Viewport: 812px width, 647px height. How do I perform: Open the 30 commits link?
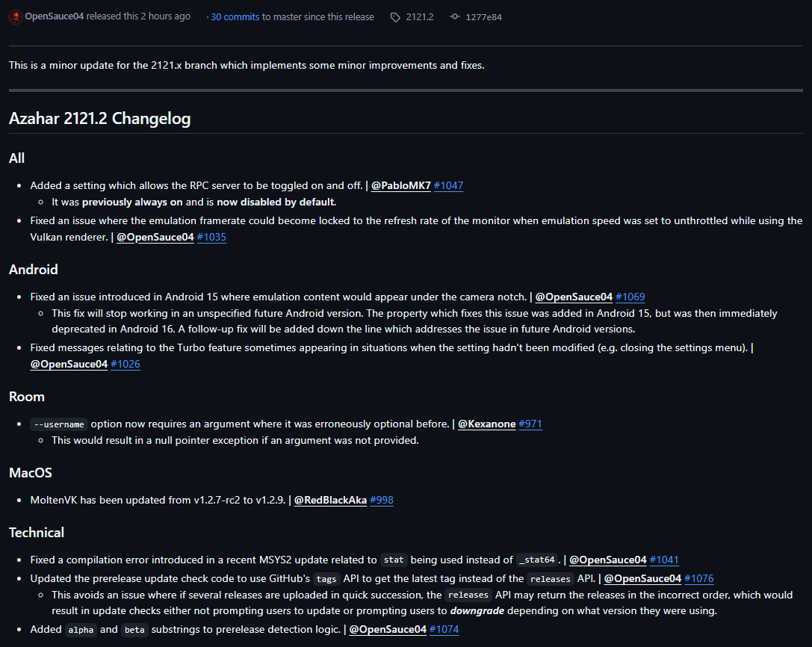coord(235,16)
